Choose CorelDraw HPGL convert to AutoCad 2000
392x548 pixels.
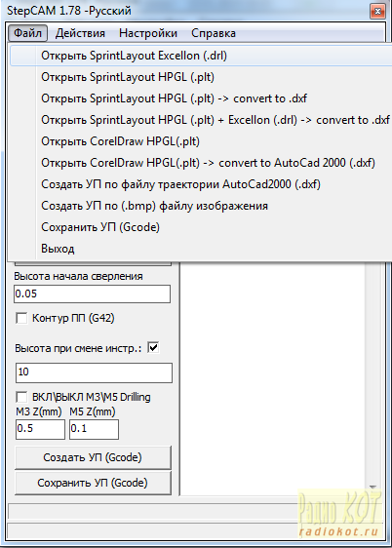(201, 163)
